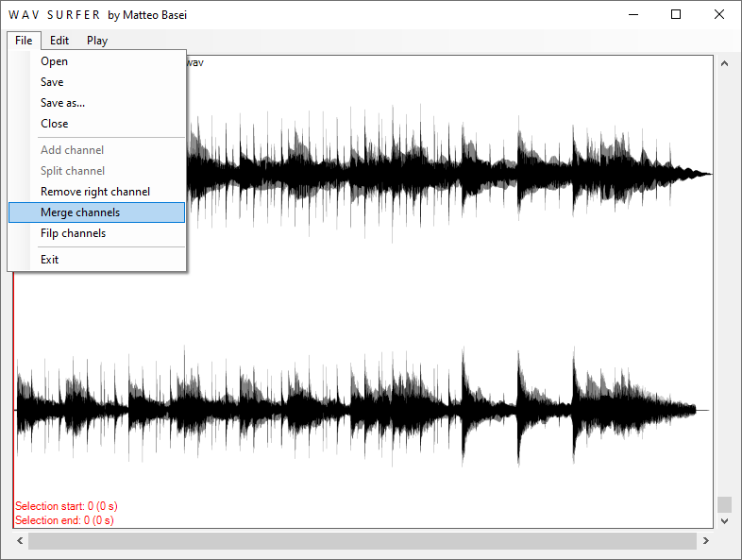The image size is (742, 560).
Task: Click the Split channel menu entry
Action: pos(96,171)
